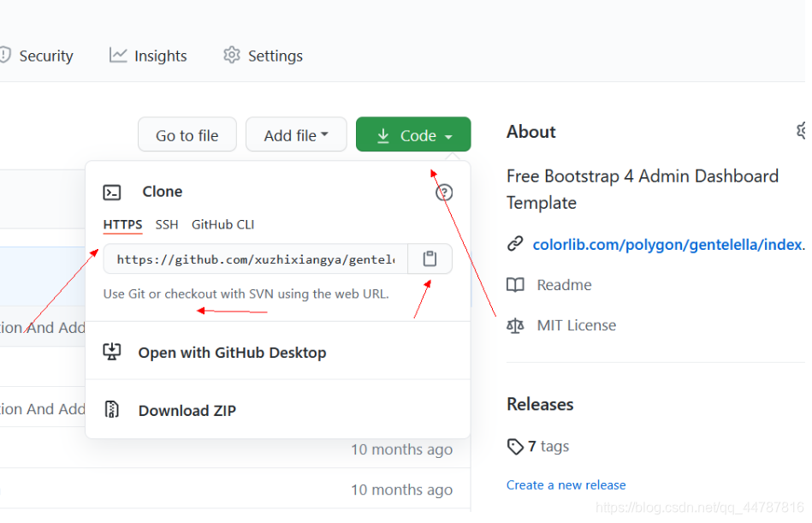
Task: Edit About details via gear icon
Action: [x=801, y=130]
